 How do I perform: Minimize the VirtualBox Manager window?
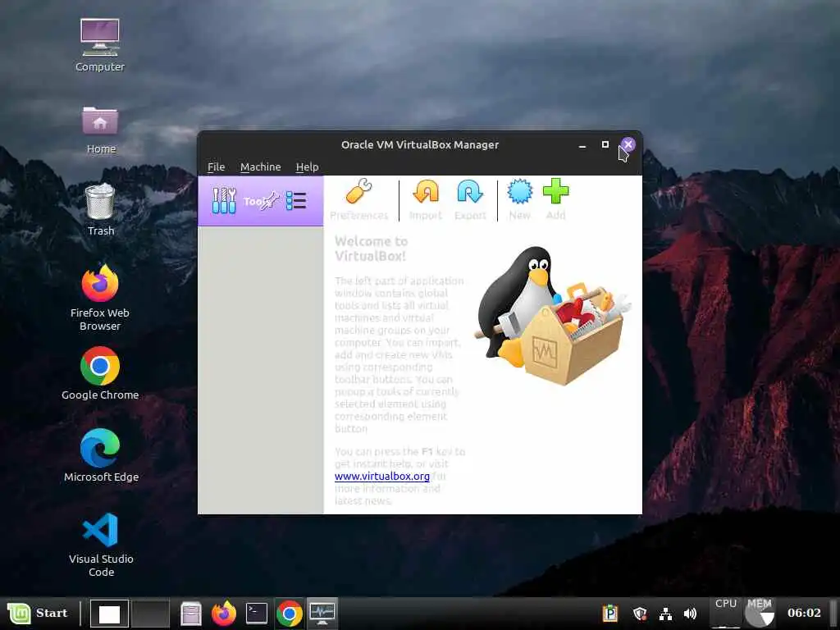coord(582,145)
